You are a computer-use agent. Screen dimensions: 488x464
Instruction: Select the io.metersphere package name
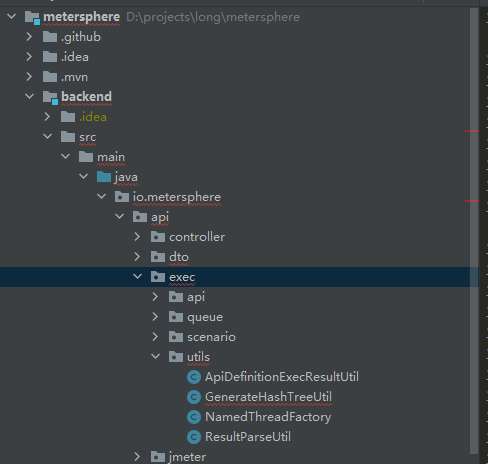(177, 197)
